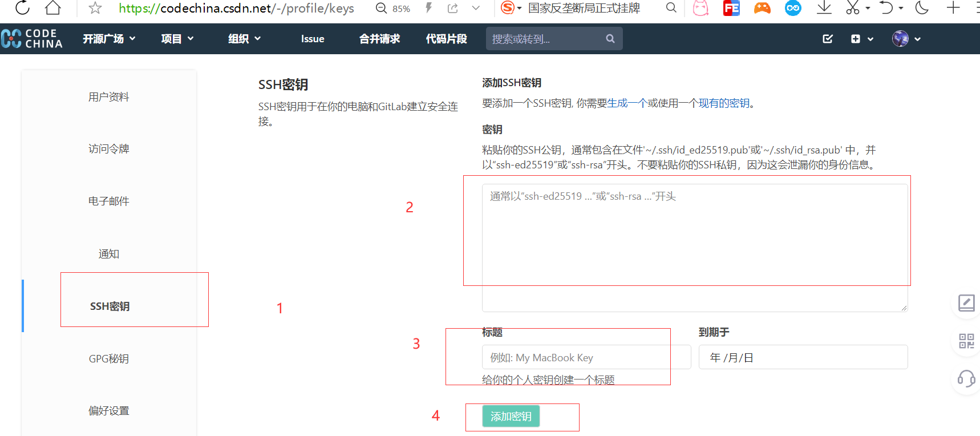
Task: Toggle night mode with the moon icon
Action: 922,8
